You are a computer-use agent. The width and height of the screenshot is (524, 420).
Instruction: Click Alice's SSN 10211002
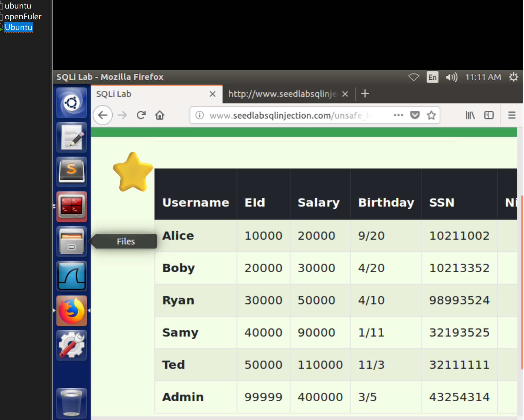tap(459, 236)
